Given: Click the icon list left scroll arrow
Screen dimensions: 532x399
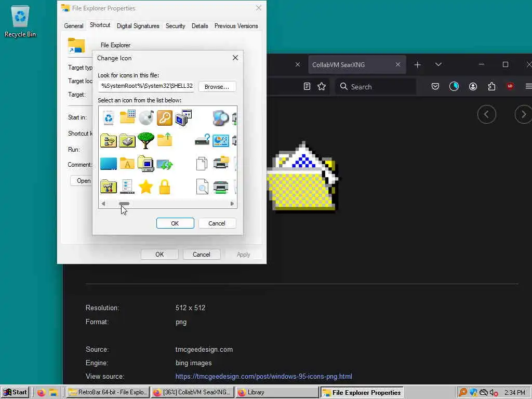Looking at the screenshot, I should (x=103, y=204).
